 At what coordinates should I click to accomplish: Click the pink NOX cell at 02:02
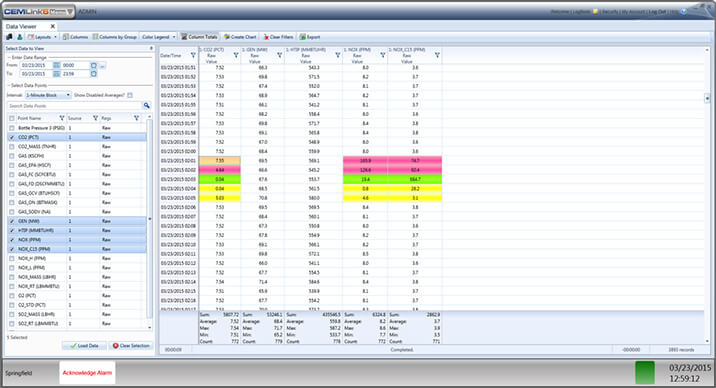click(x=365, y=170)
